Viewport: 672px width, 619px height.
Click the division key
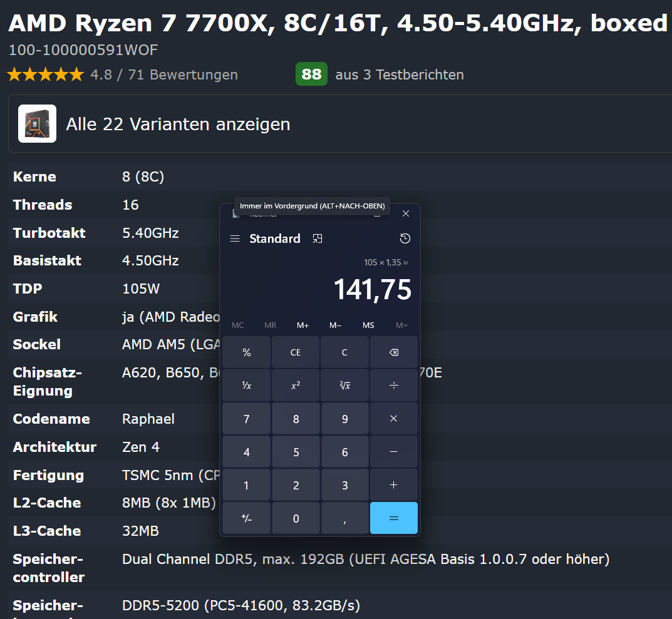point(394,386)
